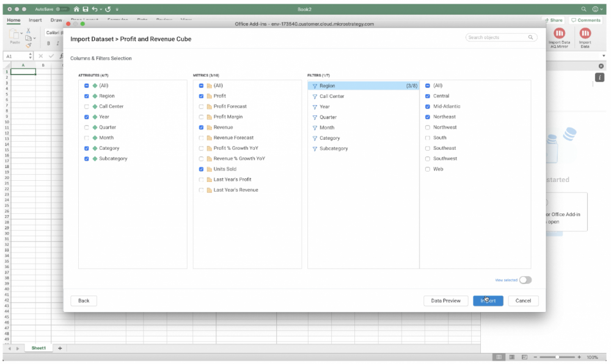Switch to the Sheet1 tab
Screen dimensions: 611x364
pyautogui.click(x=38, y=348)
